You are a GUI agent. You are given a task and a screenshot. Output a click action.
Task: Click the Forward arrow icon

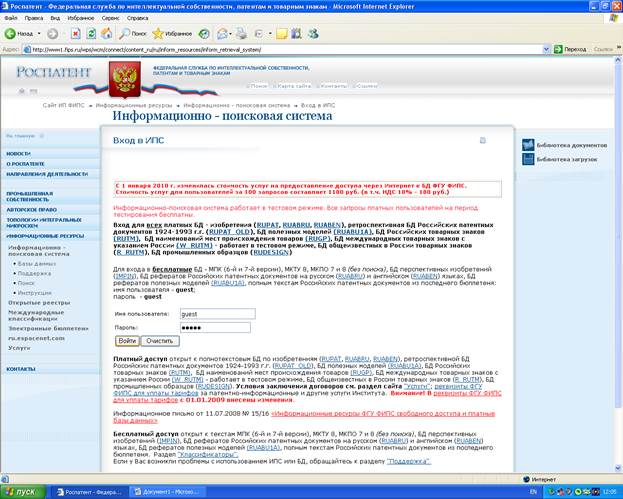click(x=52, y=34)
